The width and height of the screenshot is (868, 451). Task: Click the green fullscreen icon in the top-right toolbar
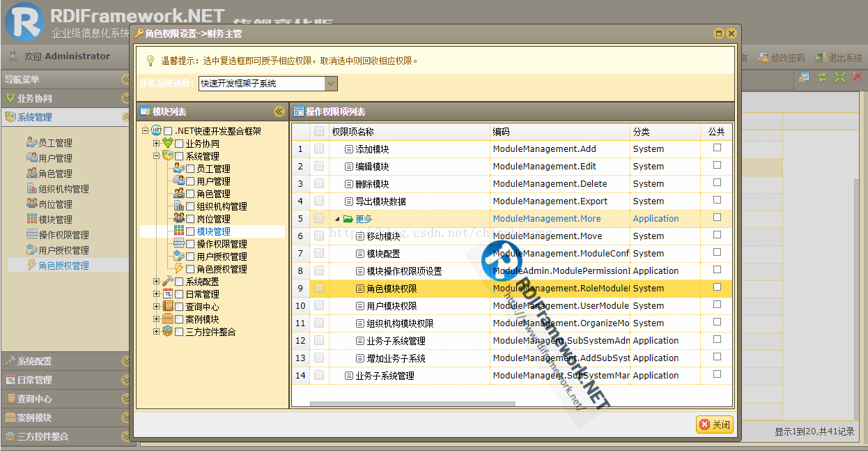tap(839, 77)
